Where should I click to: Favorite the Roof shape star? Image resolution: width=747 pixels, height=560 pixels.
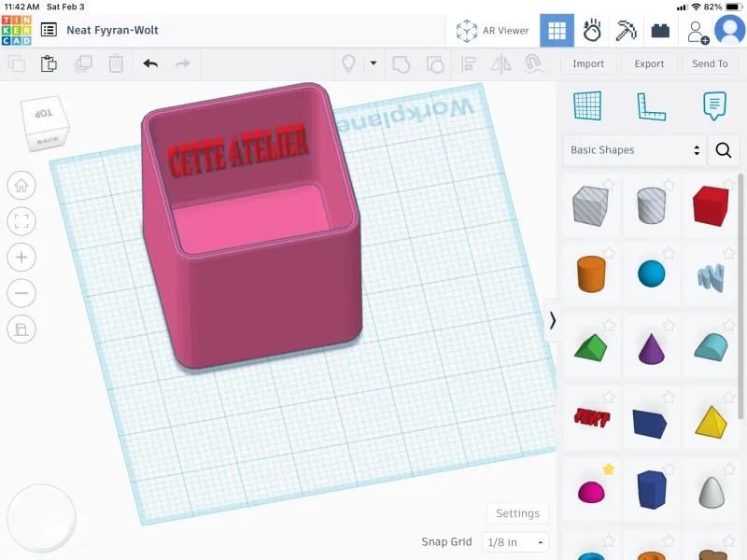point(609,325)
